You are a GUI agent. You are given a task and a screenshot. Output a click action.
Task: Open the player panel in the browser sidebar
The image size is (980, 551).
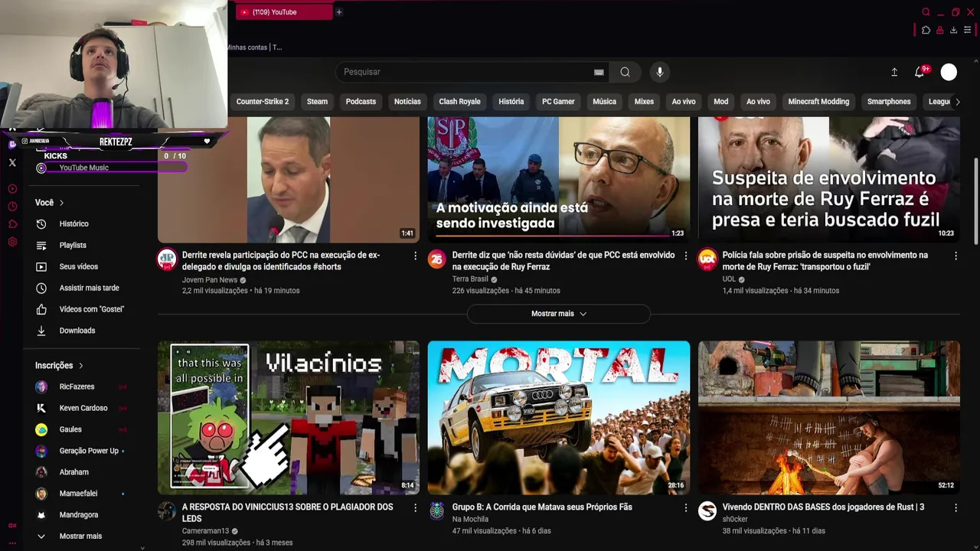(12, 188)
